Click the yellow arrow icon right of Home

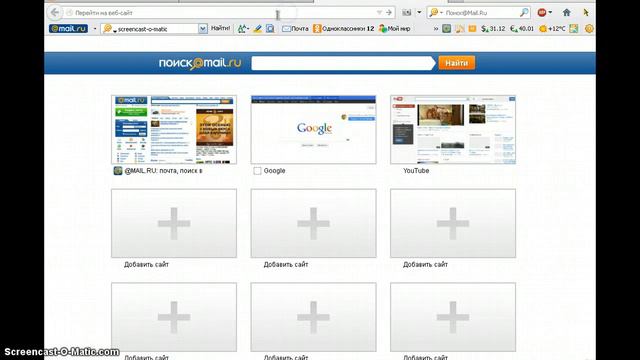[586, 13]
